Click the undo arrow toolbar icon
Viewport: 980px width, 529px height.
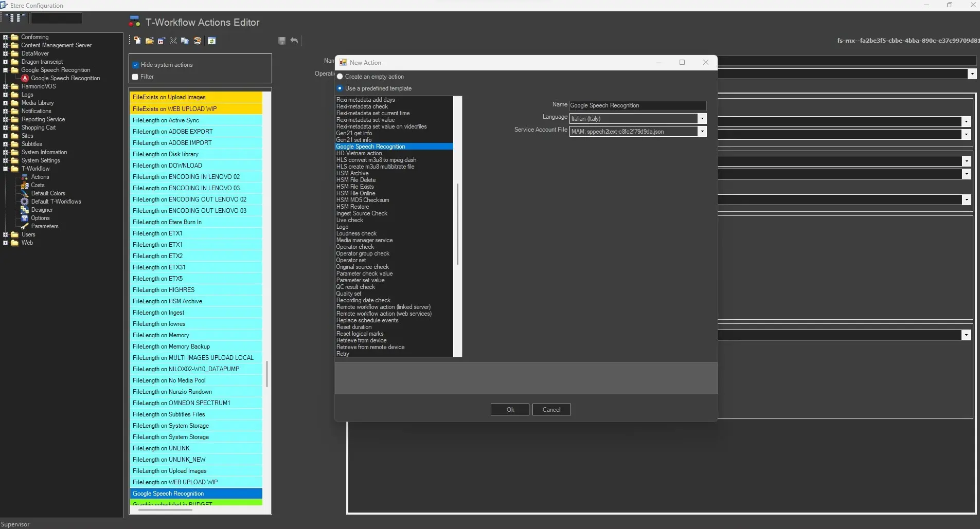294,41
